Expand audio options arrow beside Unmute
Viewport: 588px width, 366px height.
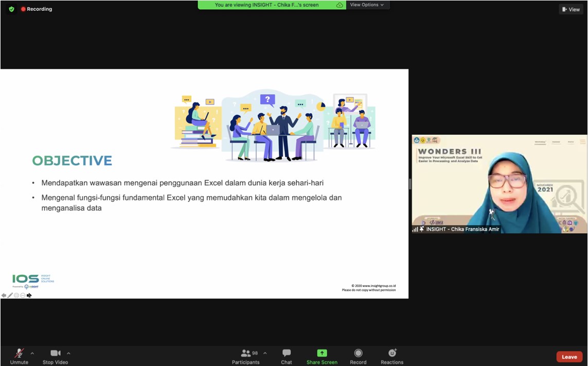[32, 353]
